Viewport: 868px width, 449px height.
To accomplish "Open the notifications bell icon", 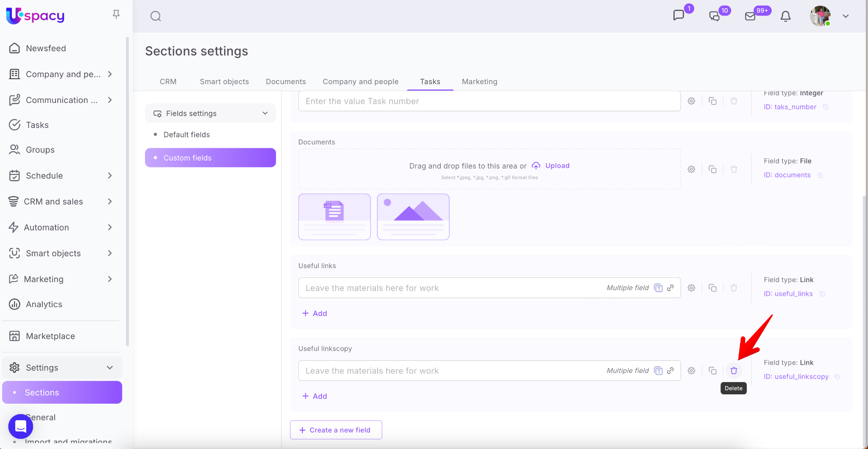I will coord(785,16).
